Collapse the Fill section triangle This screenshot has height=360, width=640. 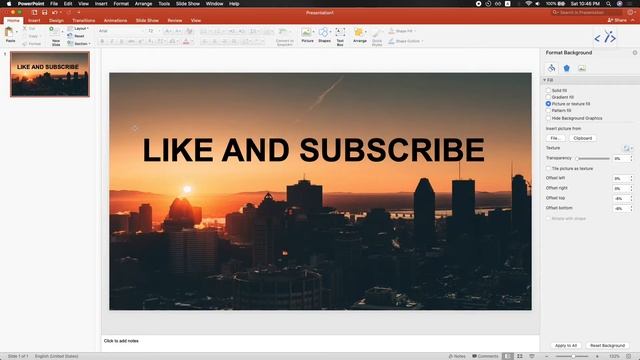544,80
